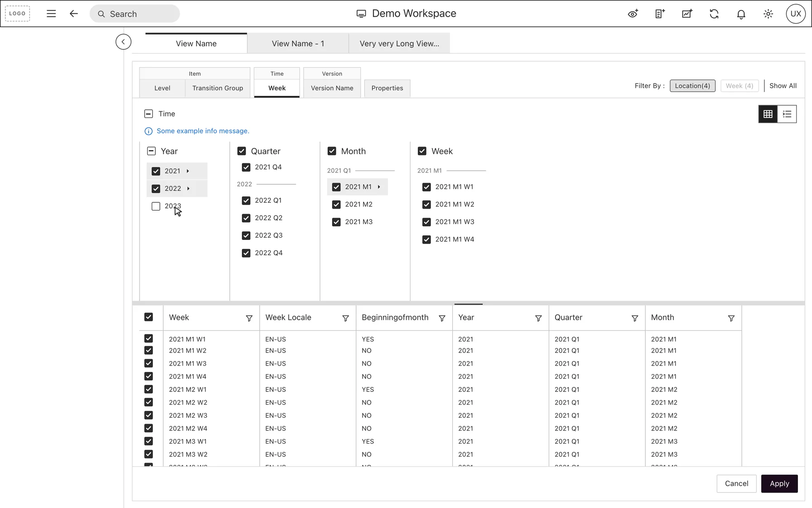Click the Location(4) filter chip
Viewport: 812px width, 508px height.
(x=692, y=86)
